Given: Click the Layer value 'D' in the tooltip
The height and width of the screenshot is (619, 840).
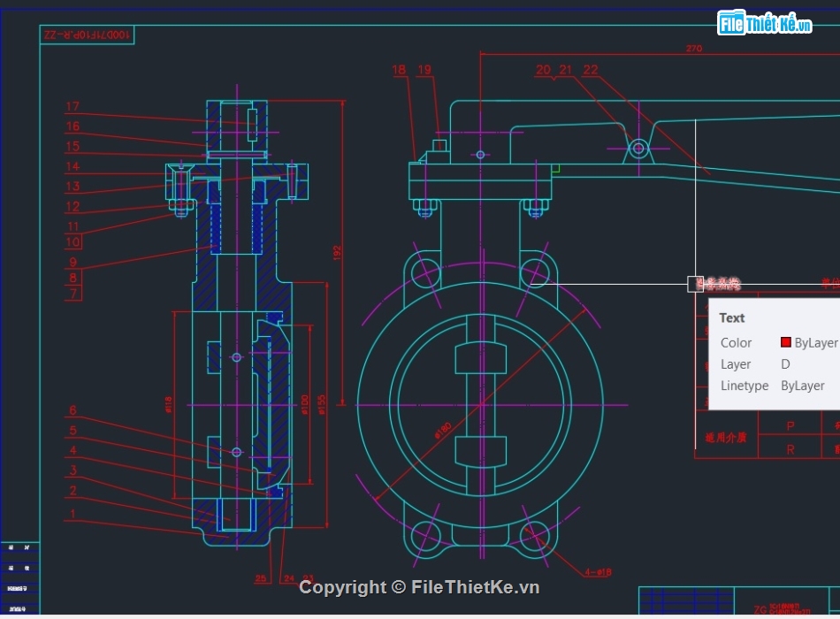Looking at the screenshot, I should [x=785, y=364].
